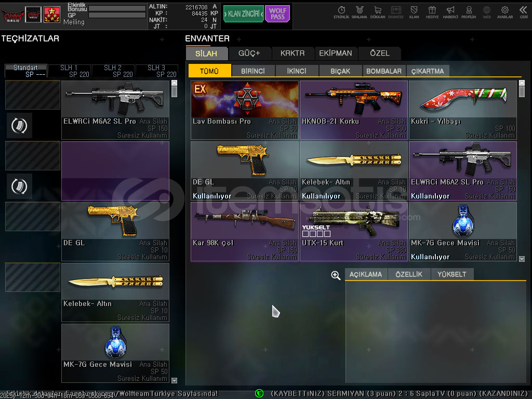
Task: Click the magnifier zoom icon near Açıklama
Action: pos(336,275)
